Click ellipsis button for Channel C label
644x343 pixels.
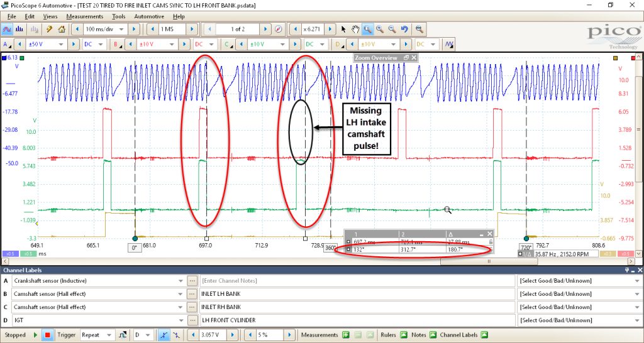click(x=192, y=307)
